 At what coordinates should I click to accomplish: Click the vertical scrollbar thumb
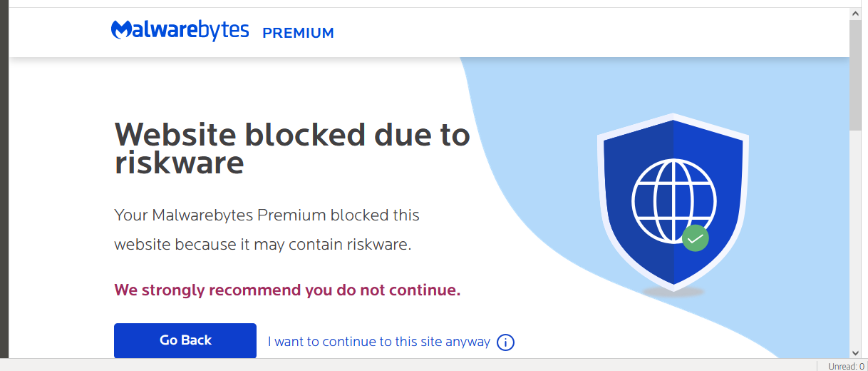pos(856,76)
